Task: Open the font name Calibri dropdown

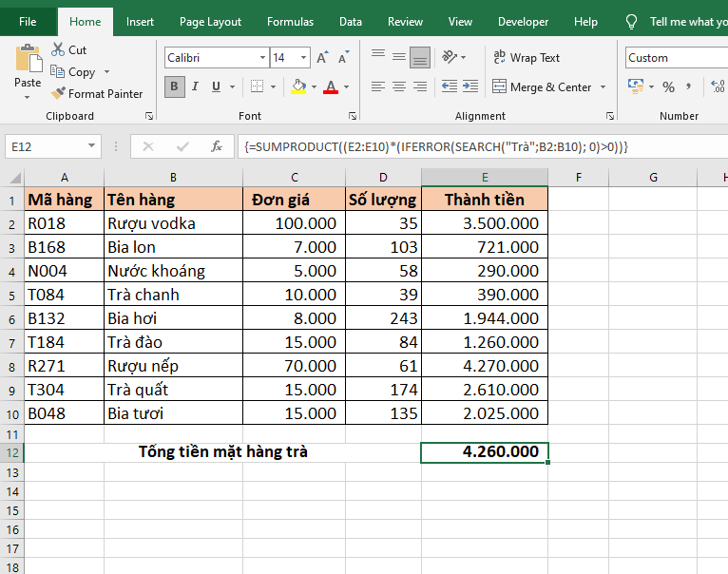Action: coord(260,58)
